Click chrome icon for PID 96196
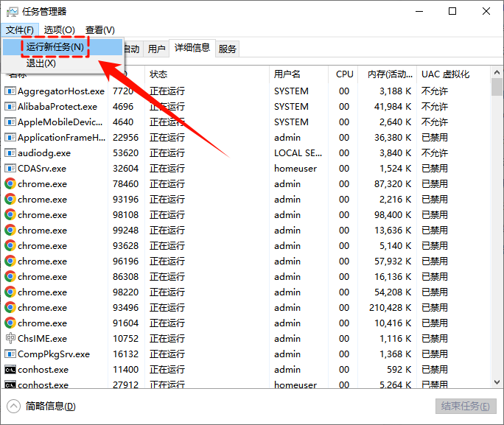This screenshot has height=425, width=504. click(10, 261)
